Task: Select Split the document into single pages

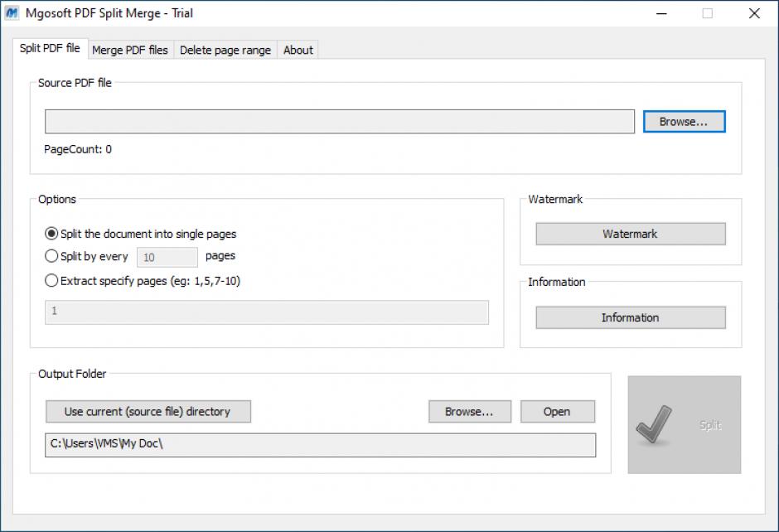Action: point(141,234)
